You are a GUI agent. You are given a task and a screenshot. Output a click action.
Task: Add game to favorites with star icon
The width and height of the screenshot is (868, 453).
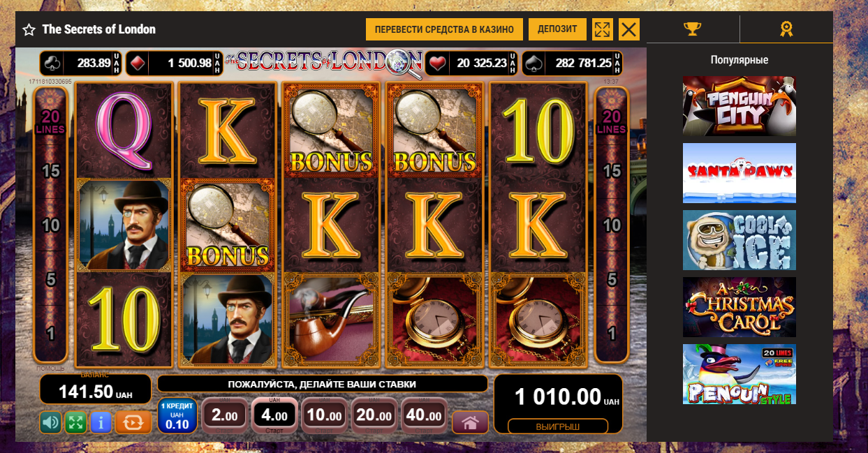[x=29, y=30]
